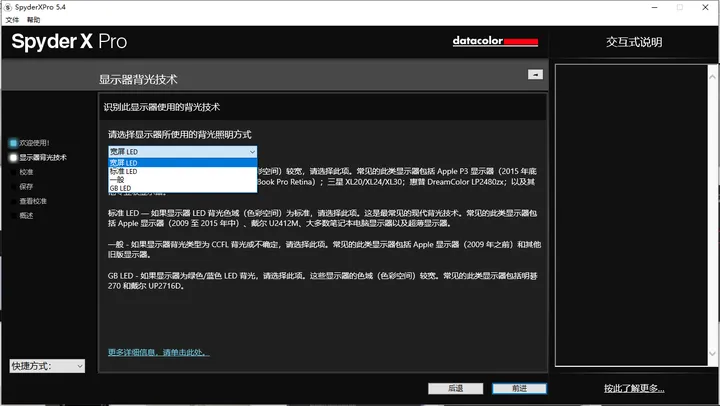
Task: Click the 识别此显示器使用的背光技术 heading
Action: click(162, 107)
